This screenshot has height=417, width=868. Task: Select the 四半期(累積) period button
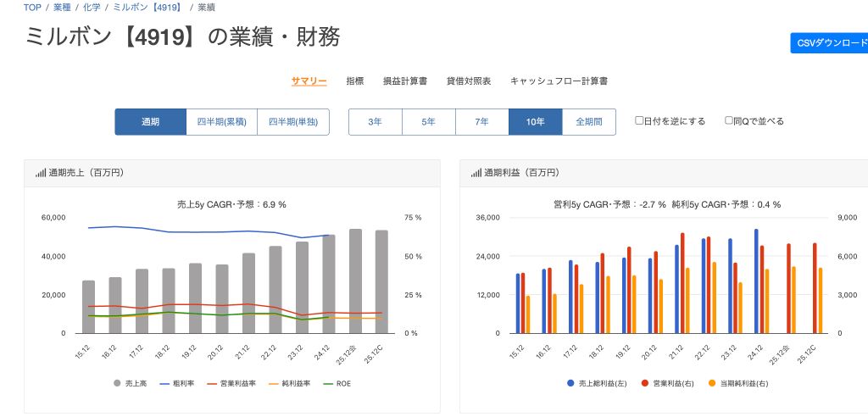pos(222,122)
